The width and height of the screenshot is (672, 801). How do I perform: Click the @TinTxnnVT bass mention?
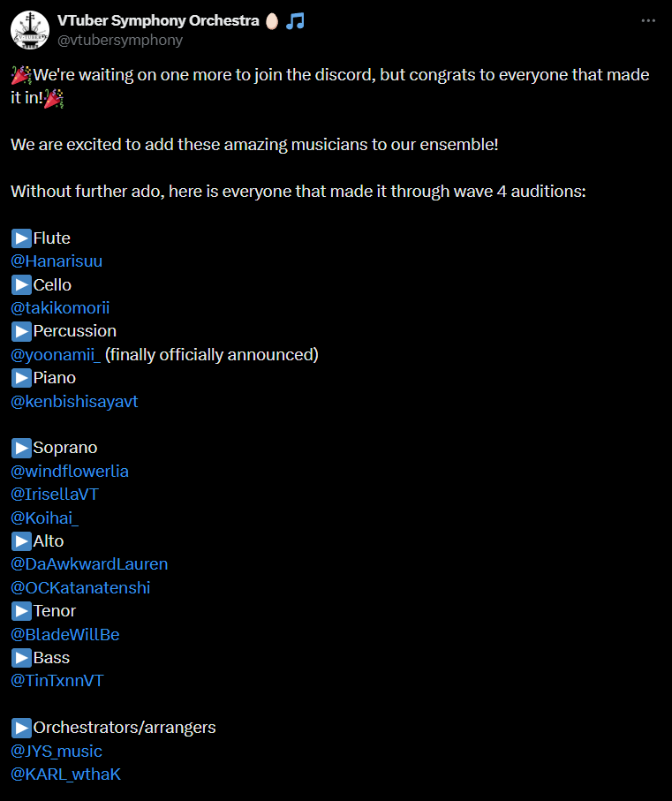point(57,681)
